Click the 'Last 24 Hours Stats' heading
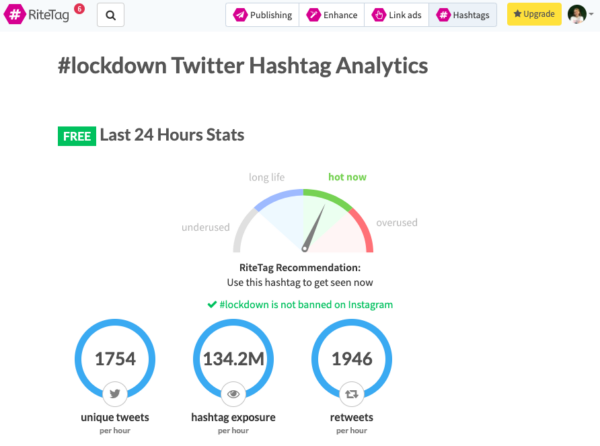Viewport: 600px width, 446px height. click(x=172, y=135)
